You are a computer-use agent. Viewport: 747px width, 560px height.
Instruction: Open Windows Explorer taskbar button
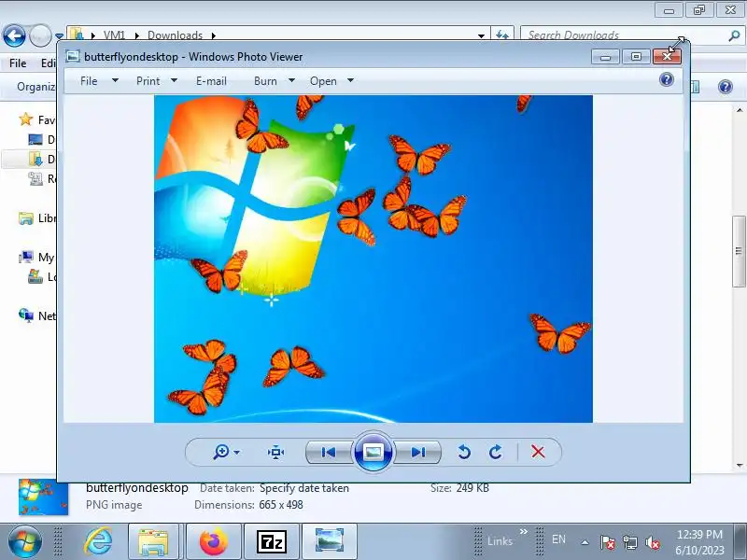tap(153, 542)
